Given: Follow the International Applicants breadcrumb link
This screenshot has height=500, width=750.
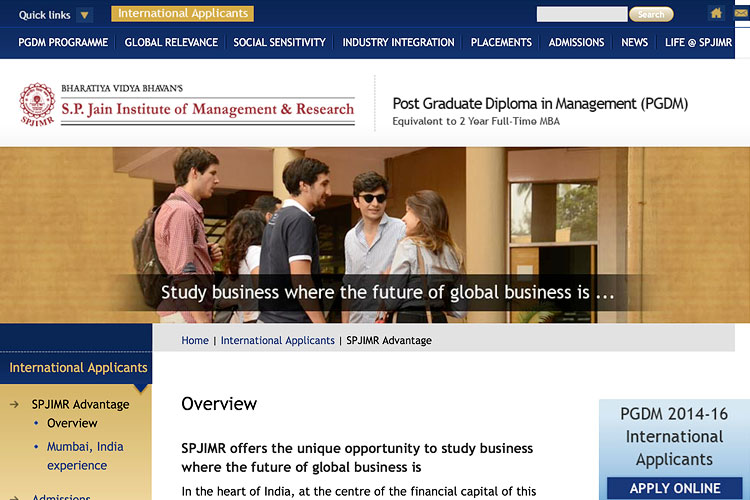Looking at the screenshot, I should coord(277,340).
